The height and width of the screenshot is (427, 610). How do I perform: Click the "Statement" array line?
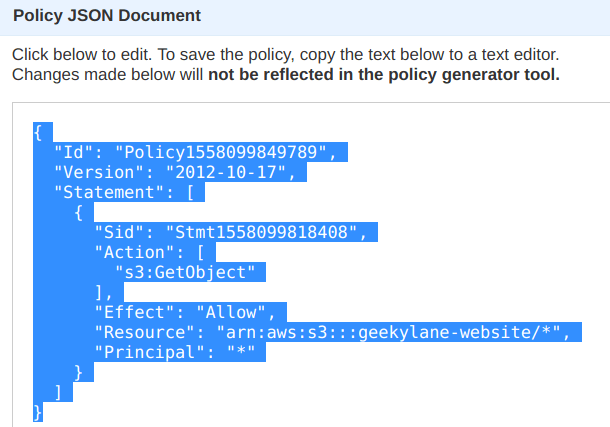coord(124,192)
